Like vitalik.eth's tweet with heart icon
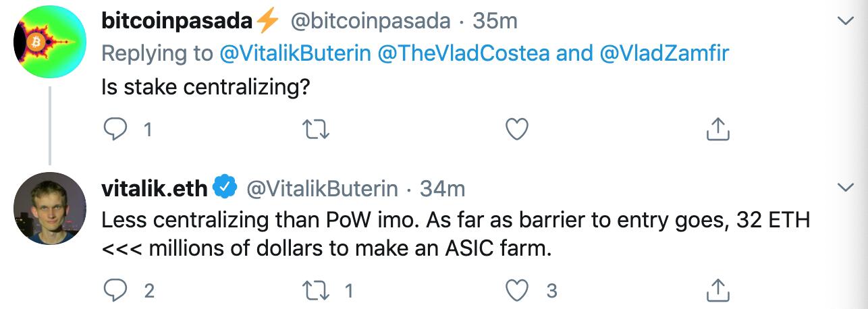This screenshot has height=309, width=868. 517,290
